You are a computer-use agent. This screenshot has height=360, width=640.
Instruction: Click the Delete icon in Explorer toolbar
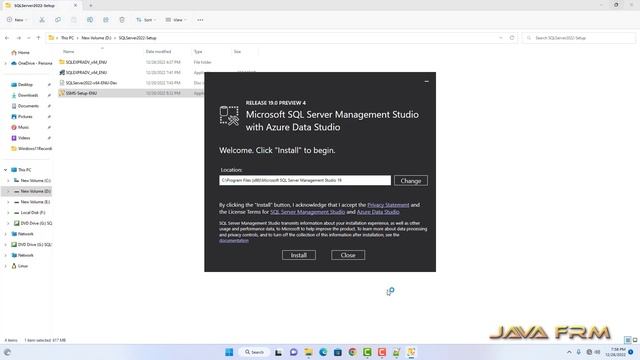click(x=122, y=20)
